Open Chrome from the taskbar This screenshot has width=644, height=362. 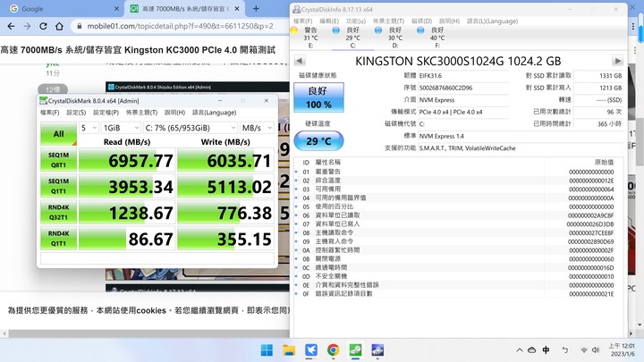coord(333,350)
